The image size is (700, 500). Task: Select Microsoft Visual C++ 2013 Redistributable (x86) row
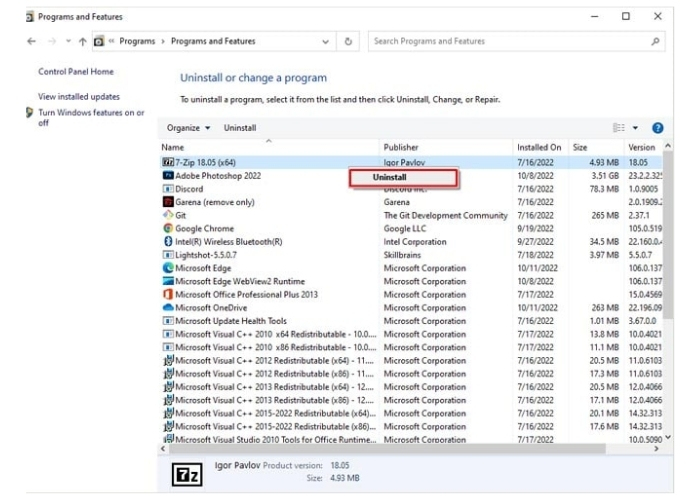pyautogui.click(x=411, y=400)
